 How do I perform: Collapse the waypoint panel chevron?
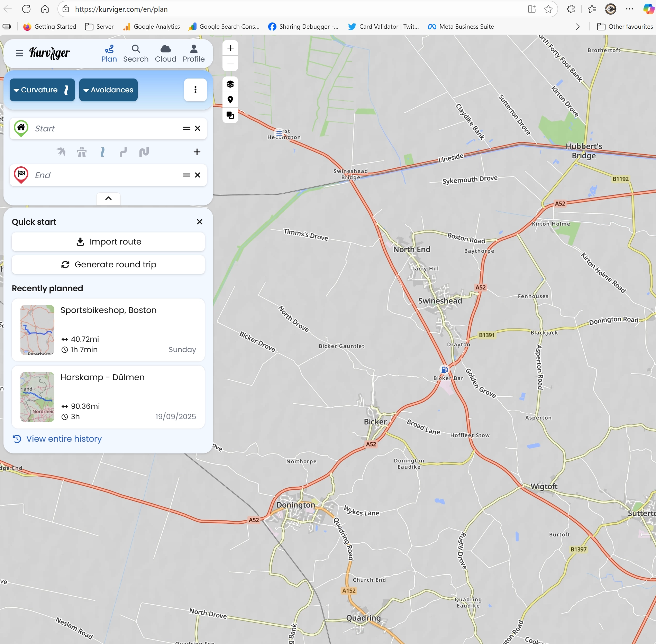click(108, 199)
